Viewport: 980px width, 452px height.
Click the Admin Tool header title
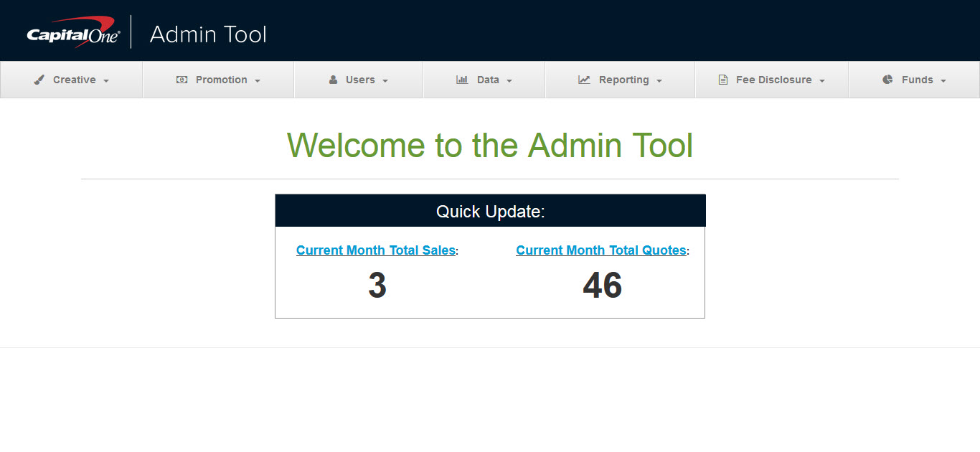click(x=208, y=34)
